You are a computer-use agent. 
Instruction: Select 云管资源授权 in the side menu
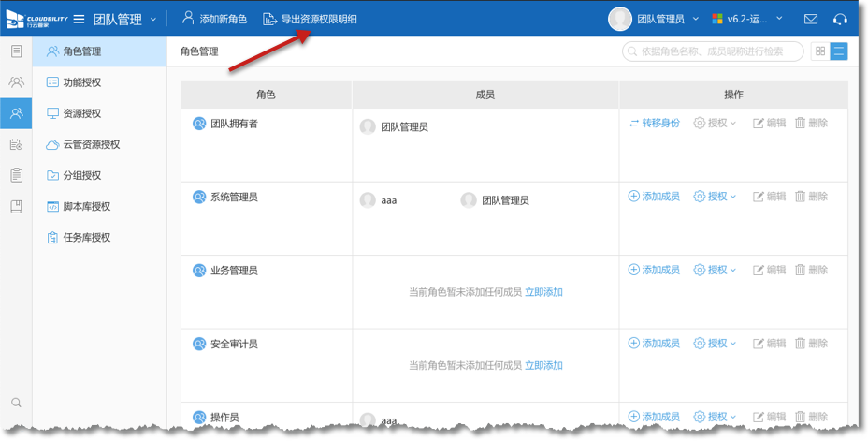click(x=100, y=144)
